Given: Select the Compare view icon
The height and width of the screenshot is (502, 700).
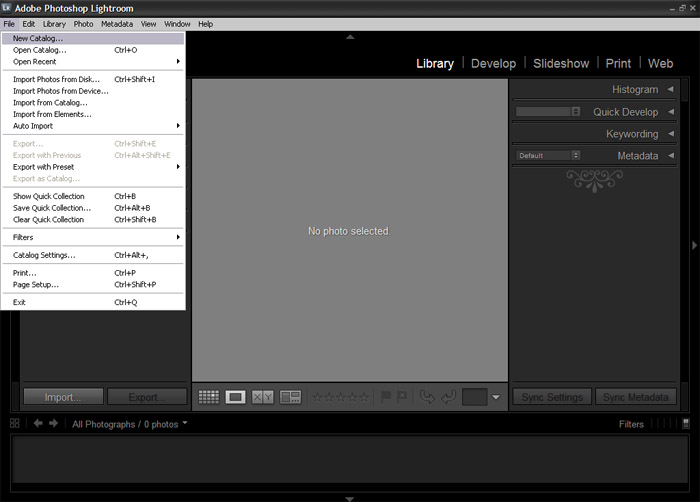Looking at the screenshot, I should pos(263,397).
